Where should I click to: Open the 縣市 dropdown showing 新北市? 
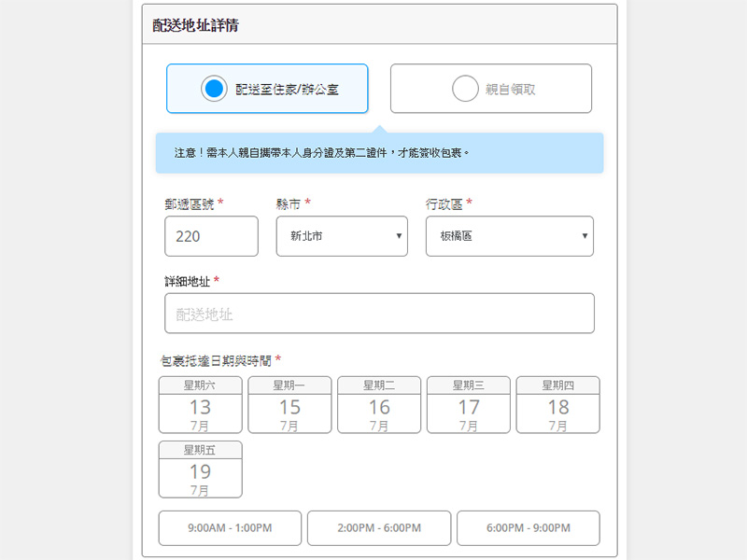click(342, 236)
